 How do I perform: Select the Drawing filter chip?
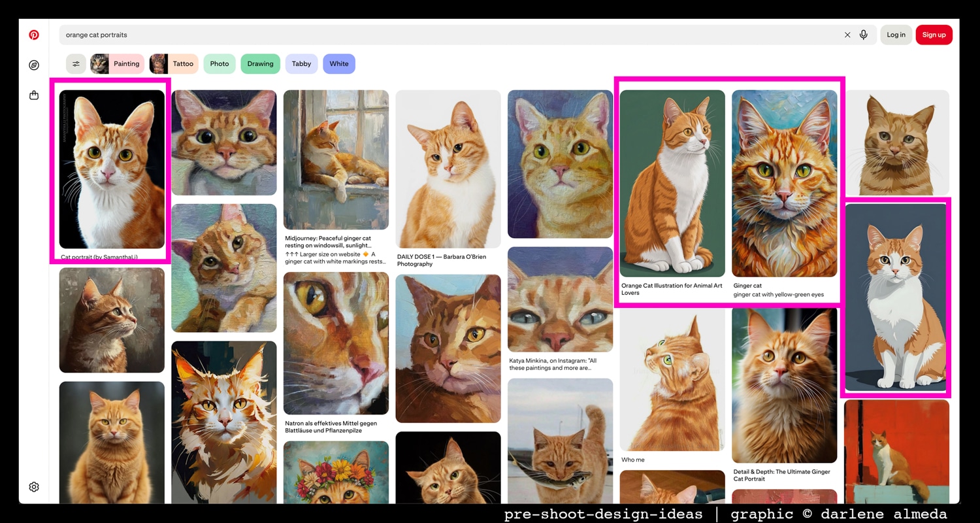pos(260,63)
